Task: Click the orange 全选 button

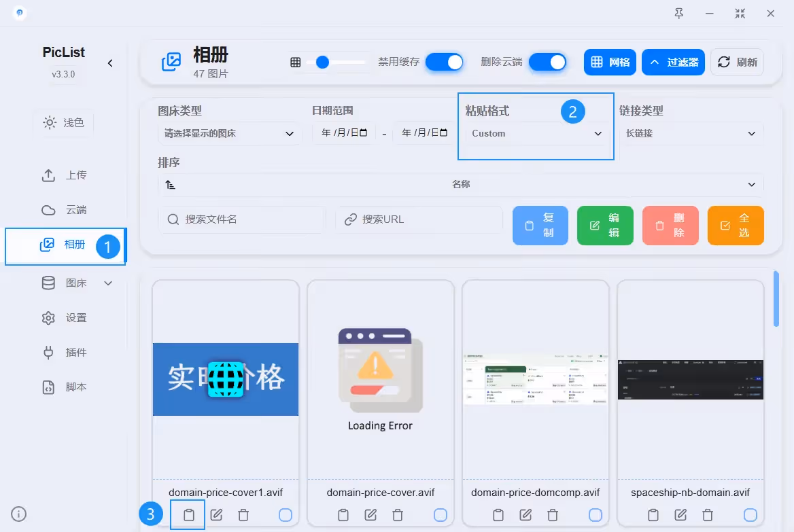Action: click(736, 226)
